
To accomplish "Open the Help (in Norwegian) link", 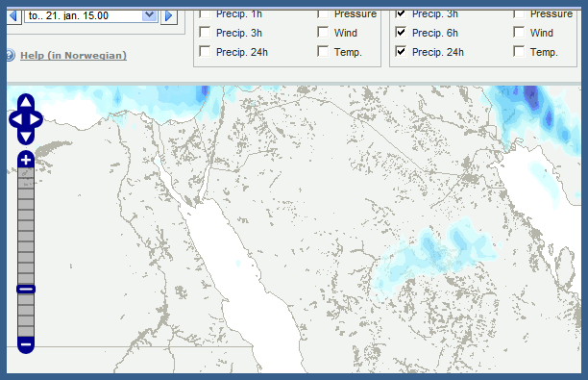I will coord(73,56).
